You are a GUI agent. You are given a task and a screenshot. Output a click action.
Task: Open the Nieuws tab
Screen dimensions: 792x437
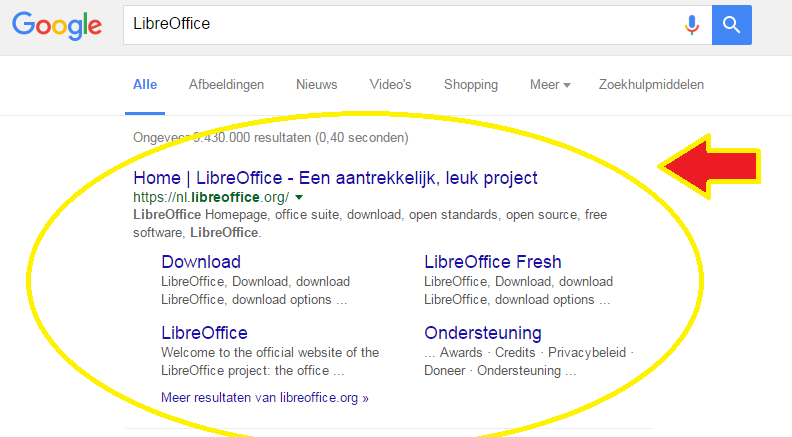(x=317, y=85)
